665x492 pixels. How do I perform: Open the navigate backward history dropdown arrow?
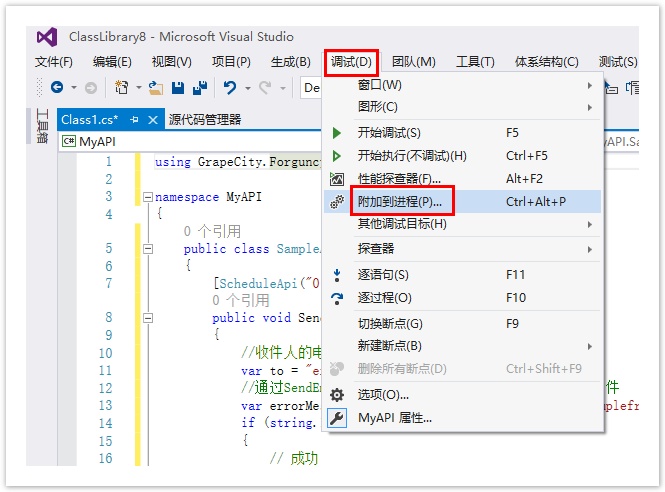74,88
